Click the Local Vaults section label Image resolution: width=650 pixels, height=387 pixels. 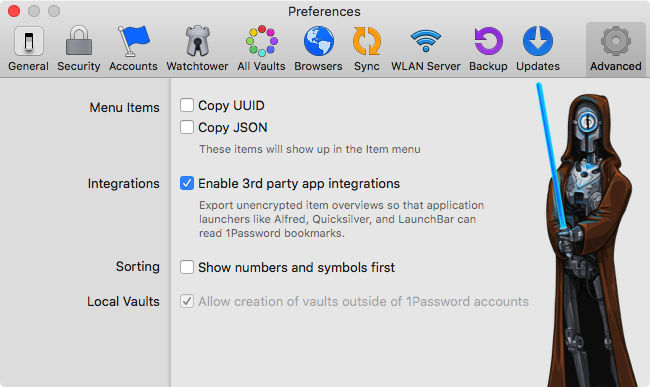pyautogui.click(x=123, y=301)
